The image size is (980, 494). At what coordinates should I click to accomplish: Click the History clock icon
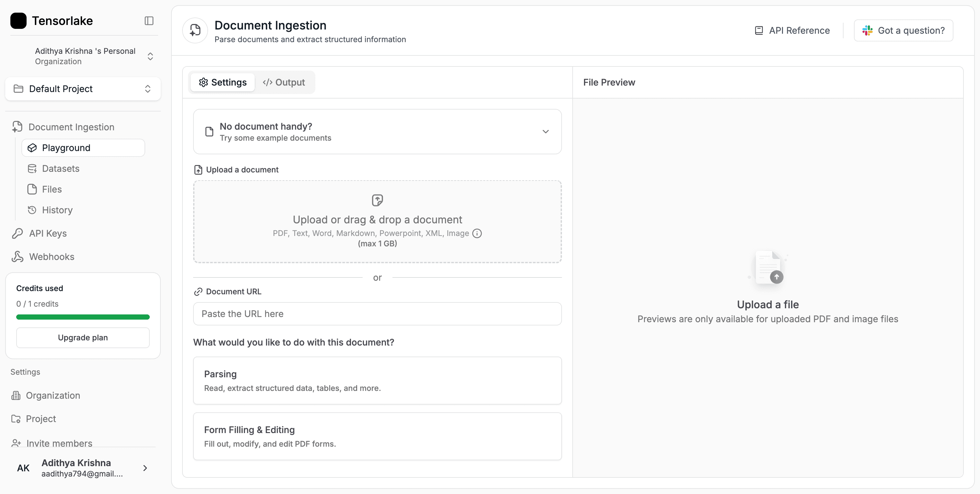coord(32,210)
